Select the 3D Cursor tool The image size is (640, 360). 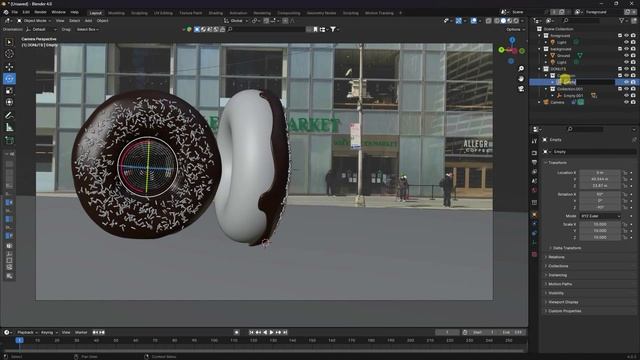pos(9,54)
